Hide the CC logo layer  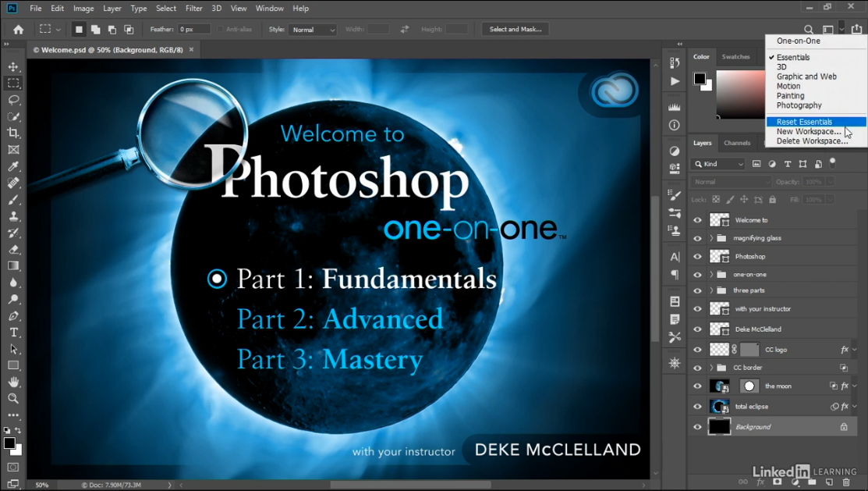pos(697,350)
